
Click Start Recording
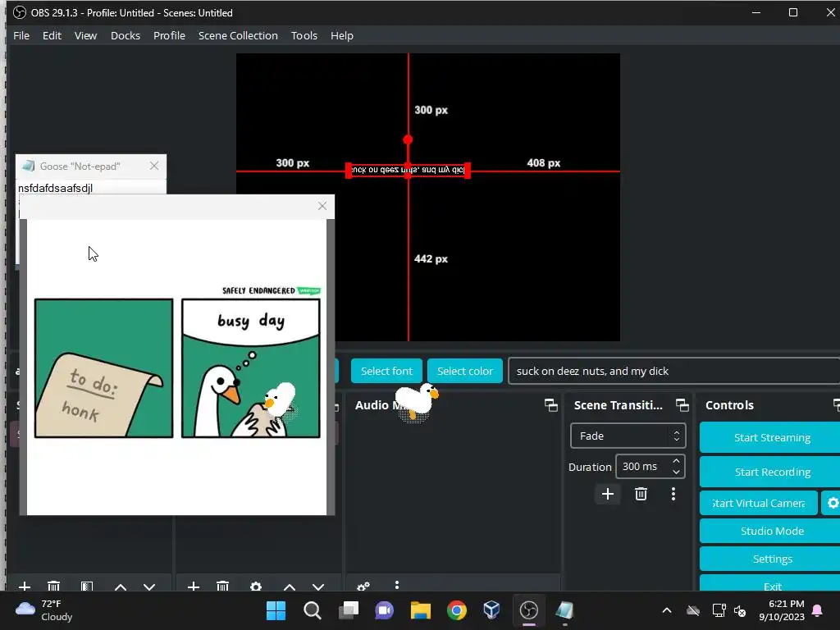[771, 472]
